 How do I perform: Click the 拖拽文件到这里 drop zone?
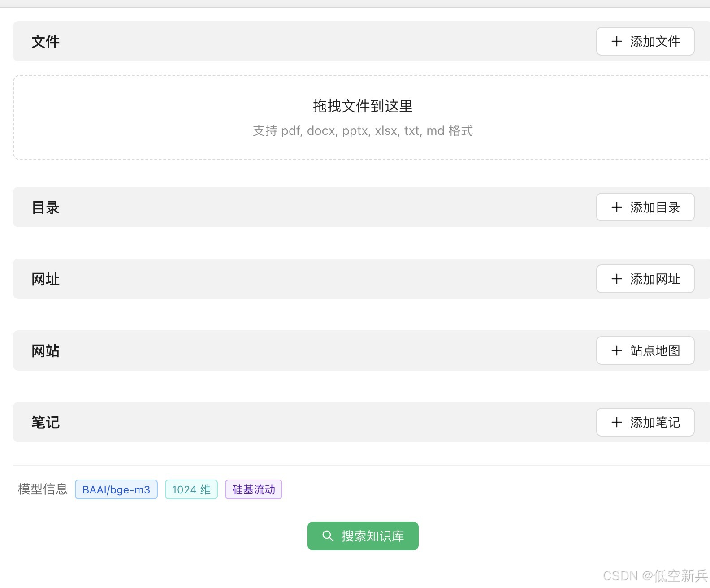click(362, 117)
